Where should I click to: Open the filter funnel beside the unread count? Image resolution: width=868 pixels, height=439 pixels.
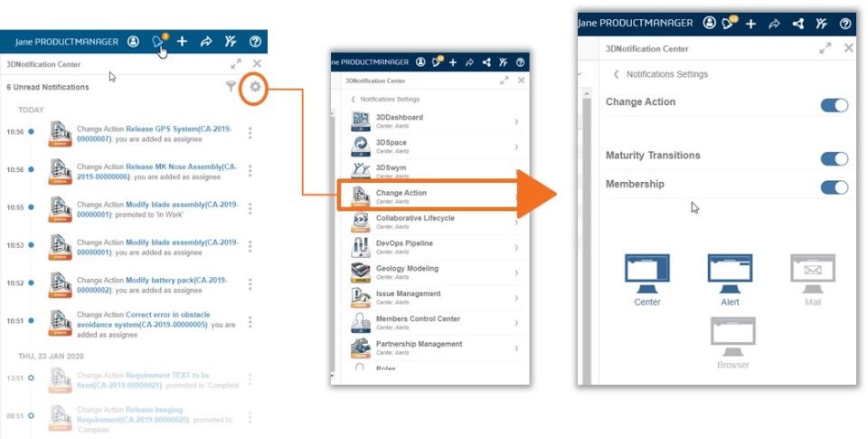coord(231,87)
